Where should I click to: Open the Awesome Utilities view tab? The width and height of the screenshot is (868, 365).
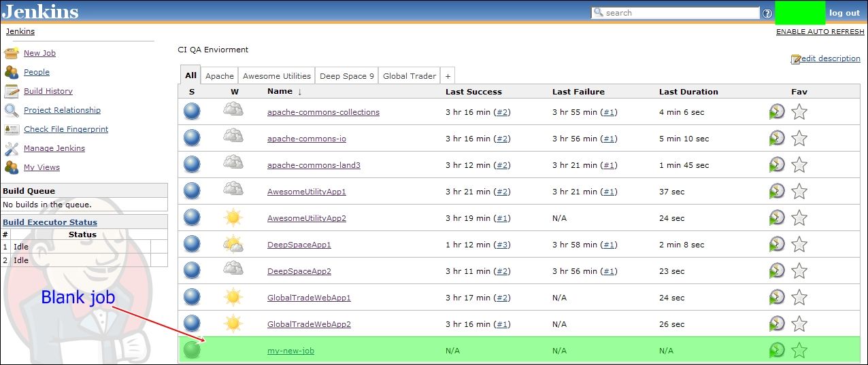tap(277, 76)
